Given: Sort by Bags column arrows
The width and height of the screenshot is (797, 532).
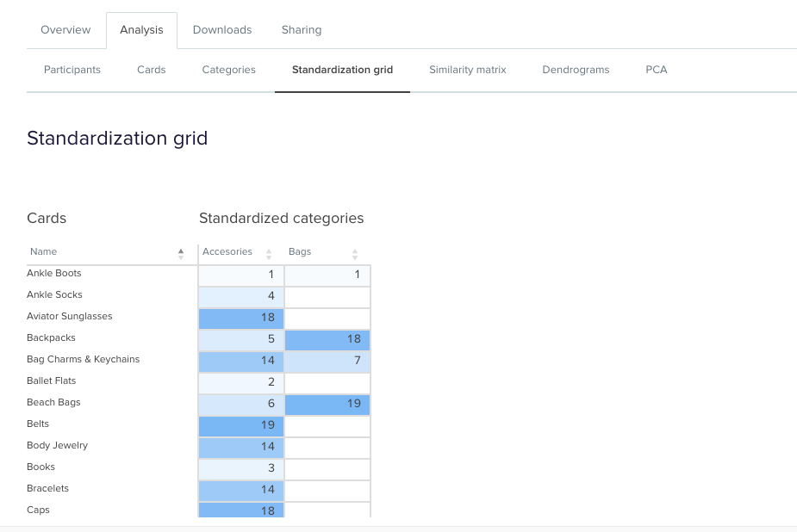Looking at the screenshot, I should click(355, 254).
